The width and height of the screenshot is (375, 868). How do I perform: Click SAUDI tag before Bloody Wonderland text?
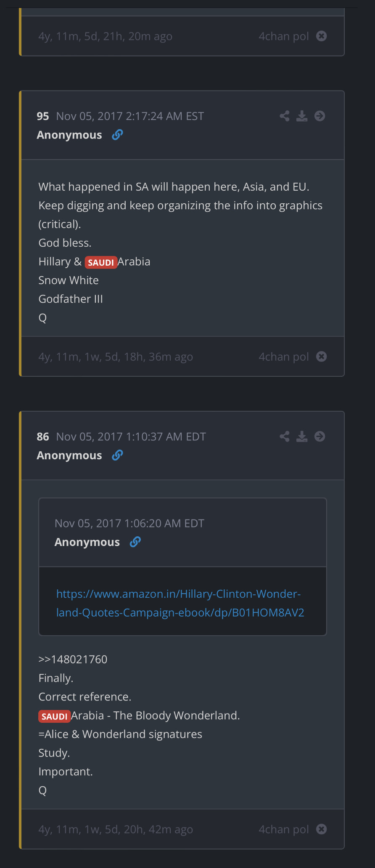click(55, 716)
